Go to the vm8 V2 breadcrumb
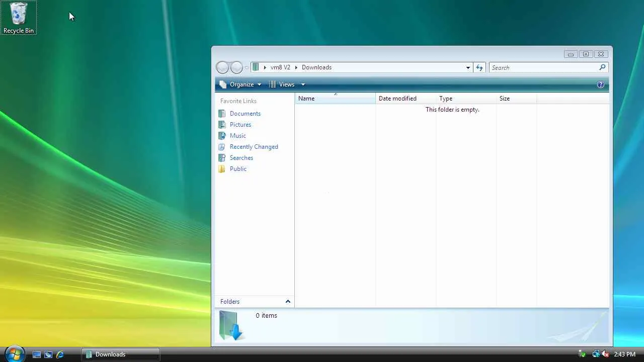 pos(280,67)
